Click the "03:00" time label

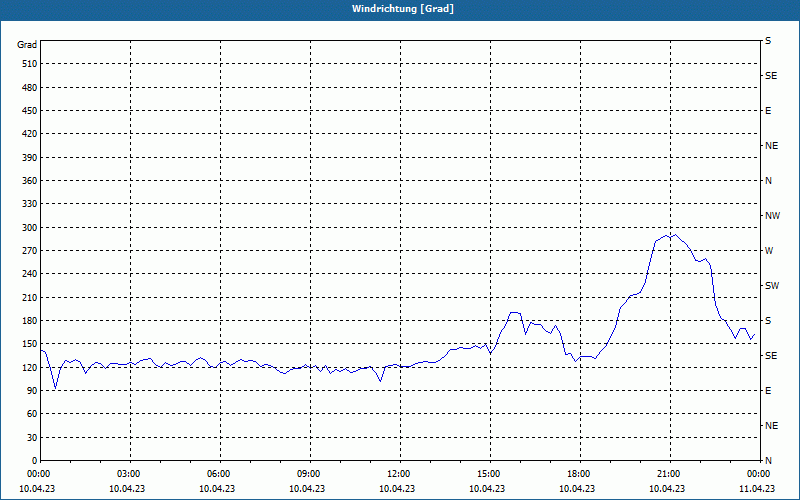(x=131, y=474)
